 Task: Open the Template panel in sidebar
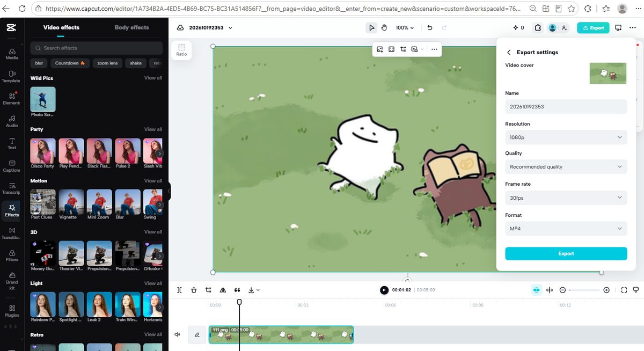point(12,76)
